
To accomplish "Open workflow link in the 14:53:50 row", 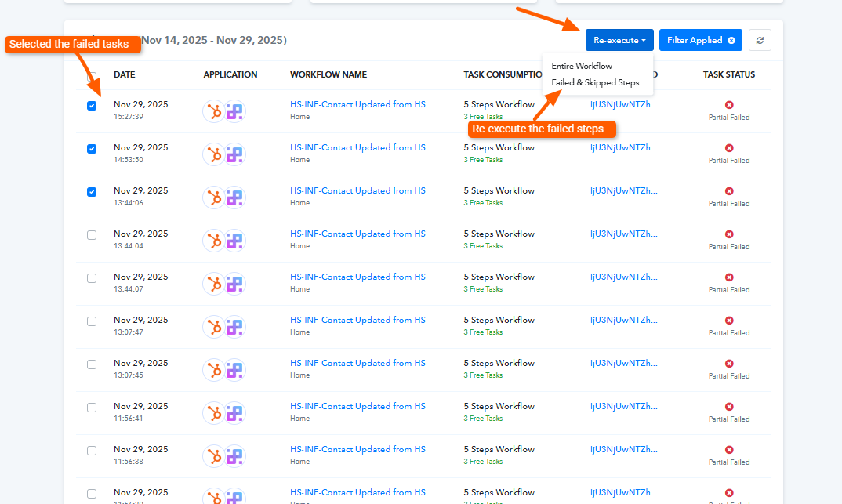I will coord(357,147).
